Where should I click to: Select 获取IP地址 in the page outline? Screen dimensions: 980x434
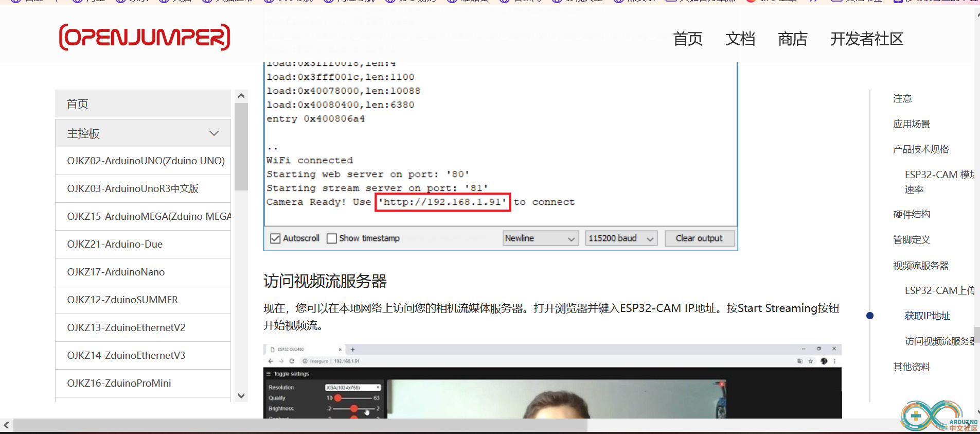tap(928, 316)
